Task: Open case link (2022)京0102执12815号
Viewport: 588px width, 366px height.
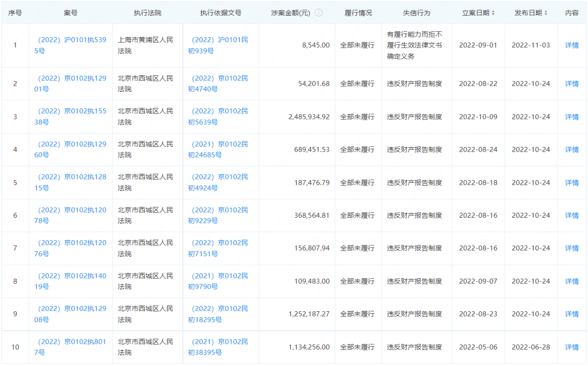Action: (70, 182)
